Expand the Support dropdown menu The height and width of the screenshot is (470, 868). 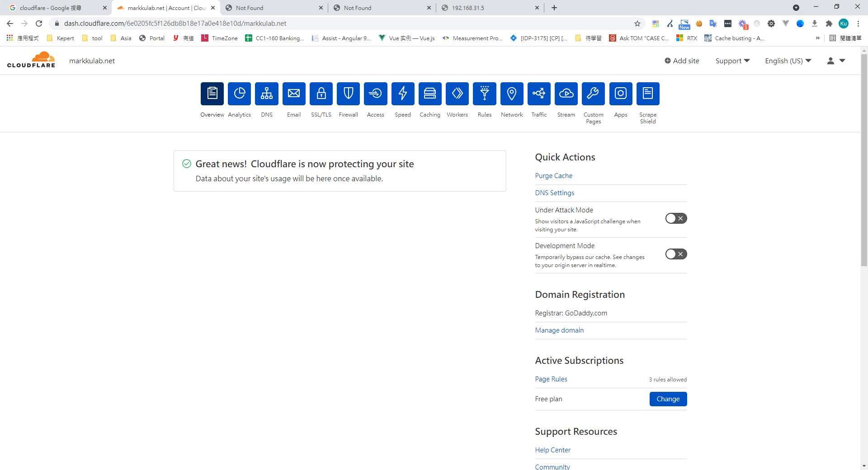click(732, 61)
